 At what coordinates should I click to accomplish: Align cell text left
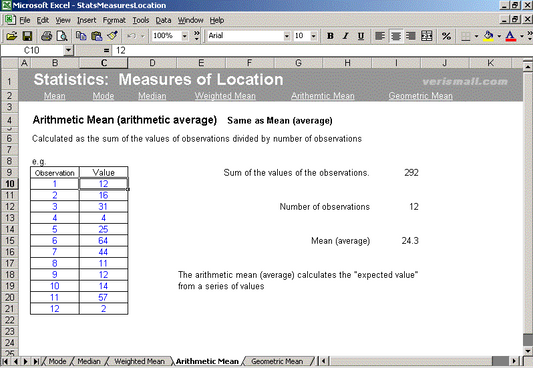380,36
